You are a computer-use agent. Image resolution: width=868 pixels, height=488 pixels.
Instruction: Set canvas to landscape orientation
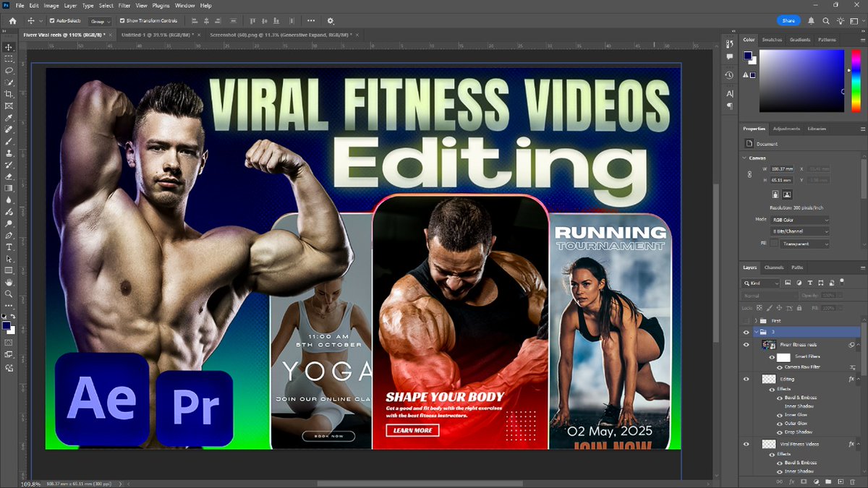click(788, 194)
